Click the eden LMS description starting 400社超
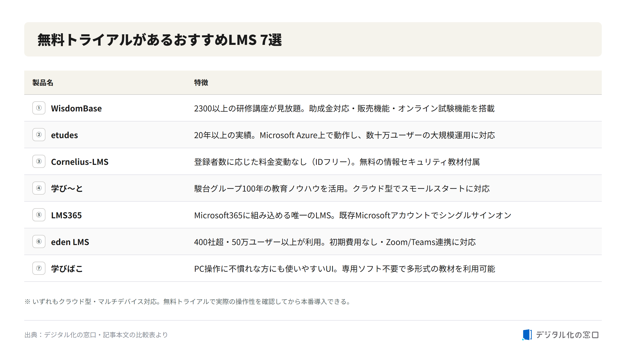Viewport: 626px width, 364px height. click(x=335, y=242)
